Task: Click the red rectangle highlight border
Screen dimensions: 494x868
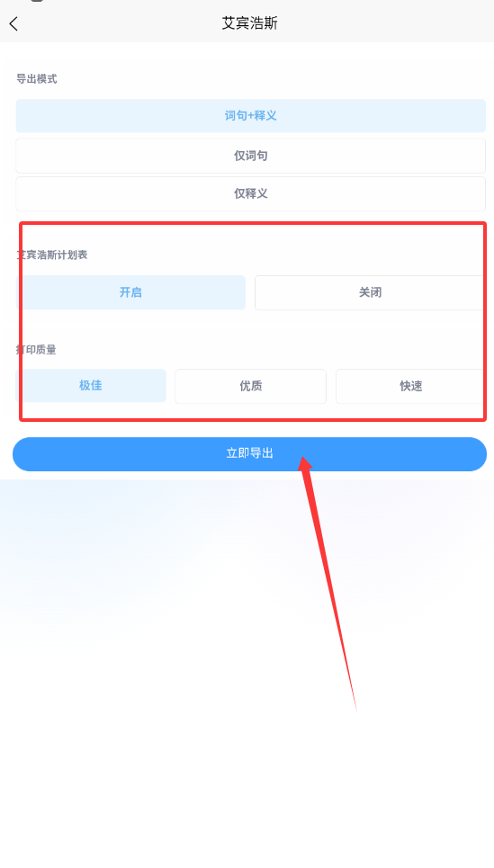Action: pos(253,223)
